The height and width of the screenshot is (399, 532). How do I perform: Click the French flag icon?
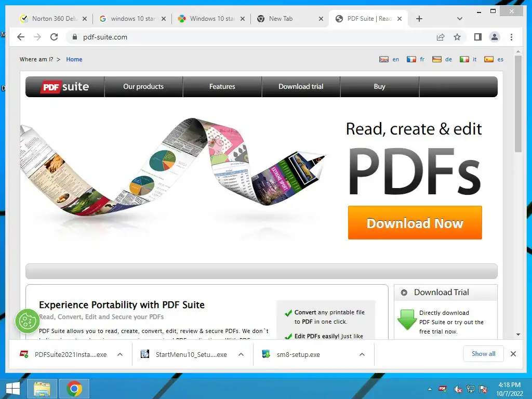point(411,59)
